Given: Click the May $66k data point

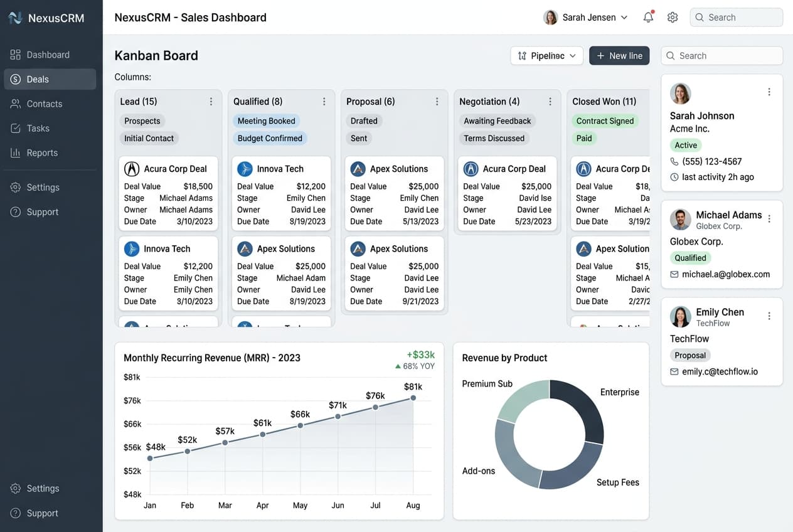Looking at the screenshot, I should click(300, 425).
